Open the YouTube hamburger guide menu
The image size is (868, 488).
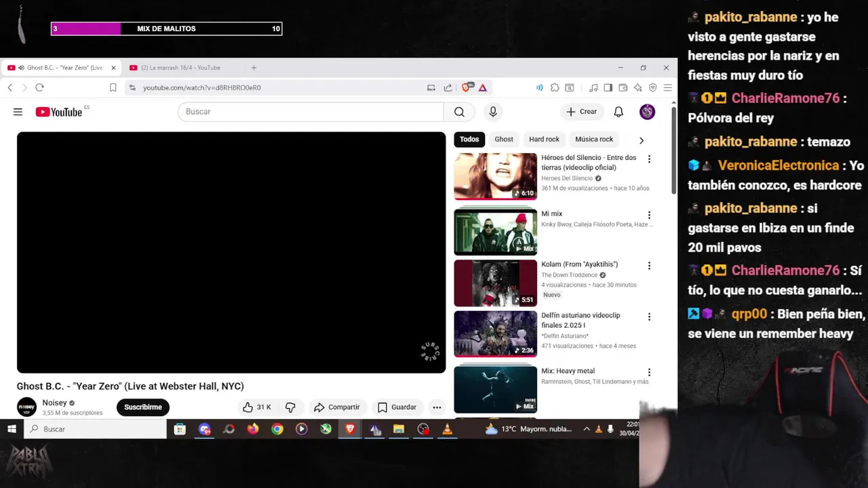coord(18,112)
